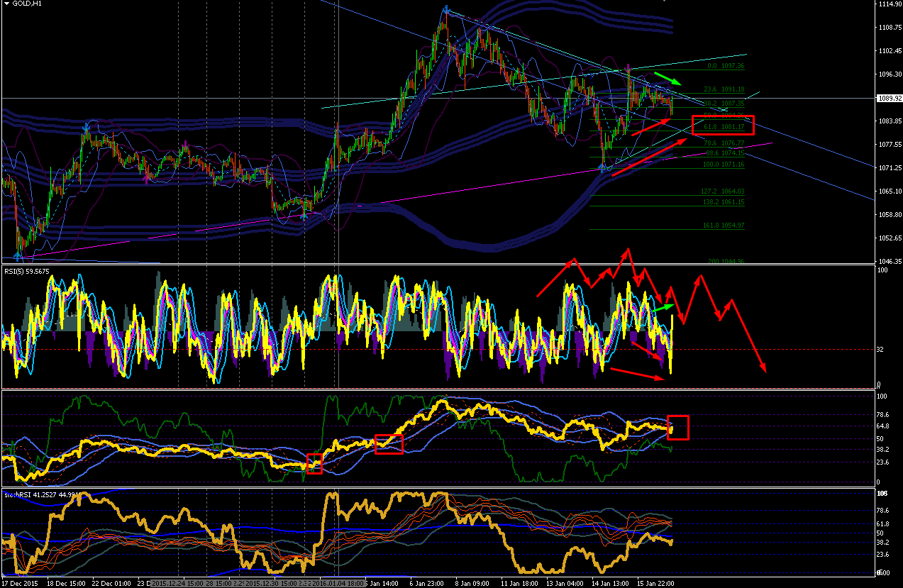Screen dimensions: 903x588
Task: Select the Fibonacci 161.8 level at 1054.97
Action: coord(723,226)
